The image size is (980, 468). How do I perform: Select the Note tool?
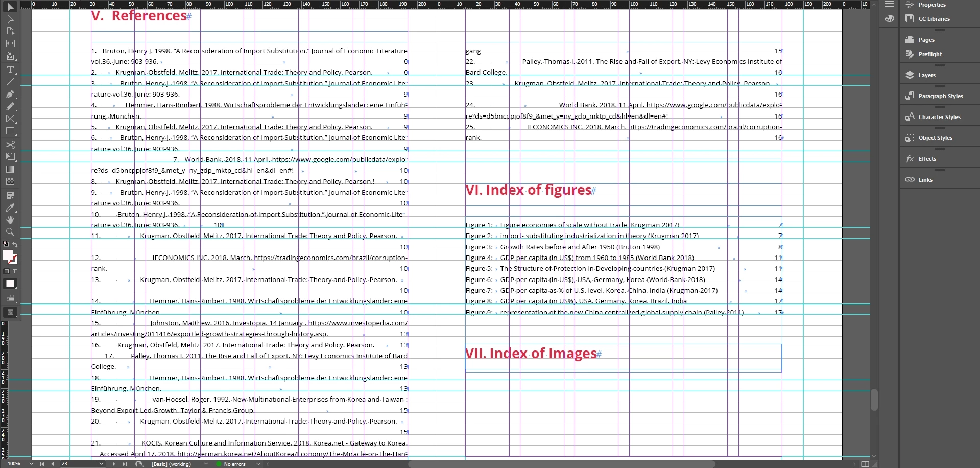pyautogui.click(x=10, y=195)
